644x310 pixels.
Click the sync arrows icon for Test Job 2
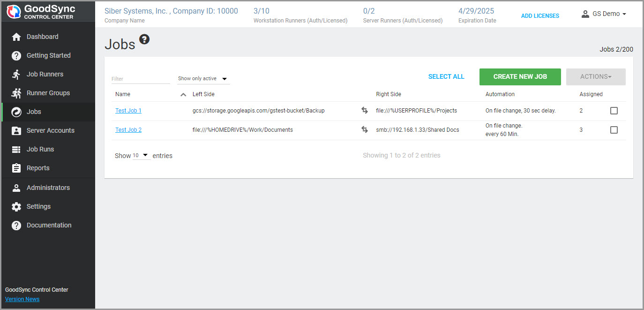click(364, 130)
